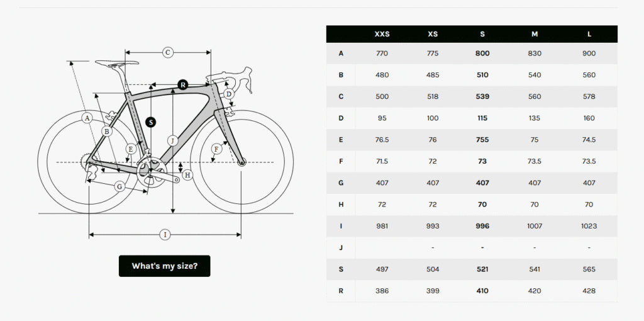This screenshot has width=644, height=321.
Task: Choose the M size column header
Action: coord(535,34)
